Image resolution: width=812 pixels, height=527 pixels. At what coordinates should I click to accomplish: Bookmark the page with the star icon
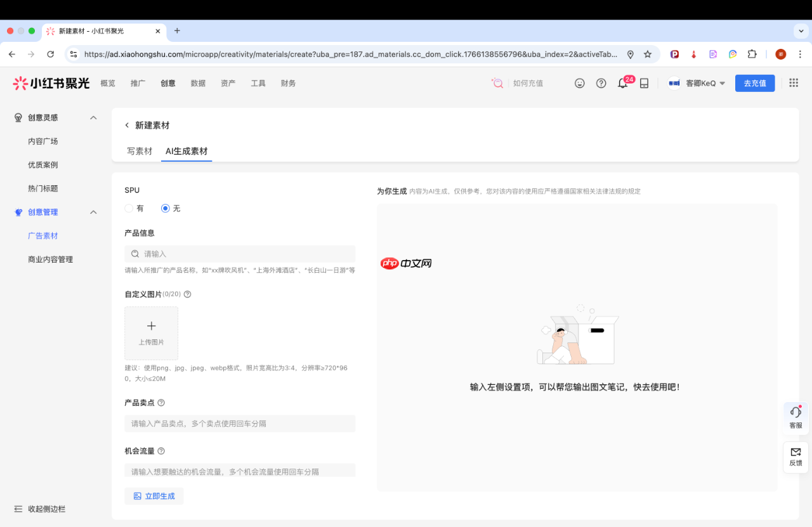648,55
